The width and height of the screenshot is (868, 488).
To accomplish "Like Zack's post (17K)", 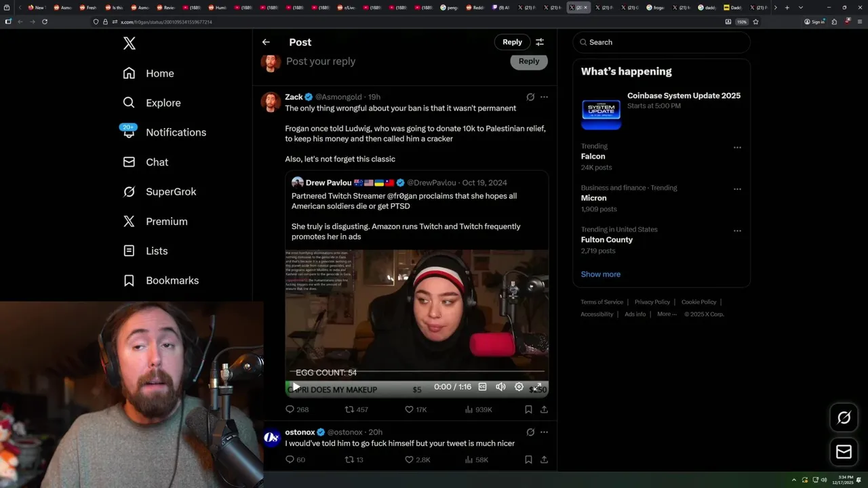I will tap(416, 409).
